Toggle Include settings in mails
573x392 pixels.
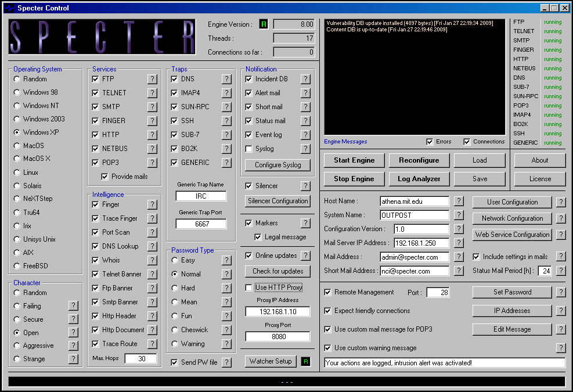point(476,257)
